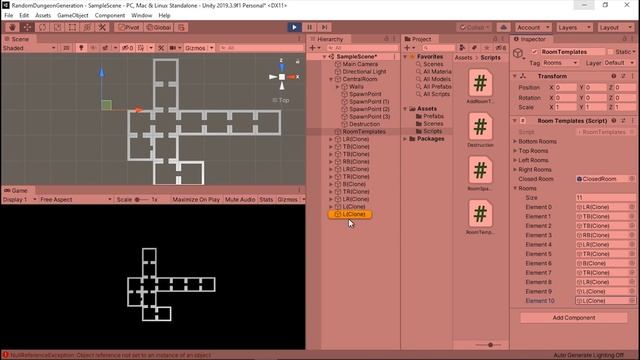This screenshot has width=640, height=360.
Task: Toggle Global handle rotation
Action: [x=159, y=27]
